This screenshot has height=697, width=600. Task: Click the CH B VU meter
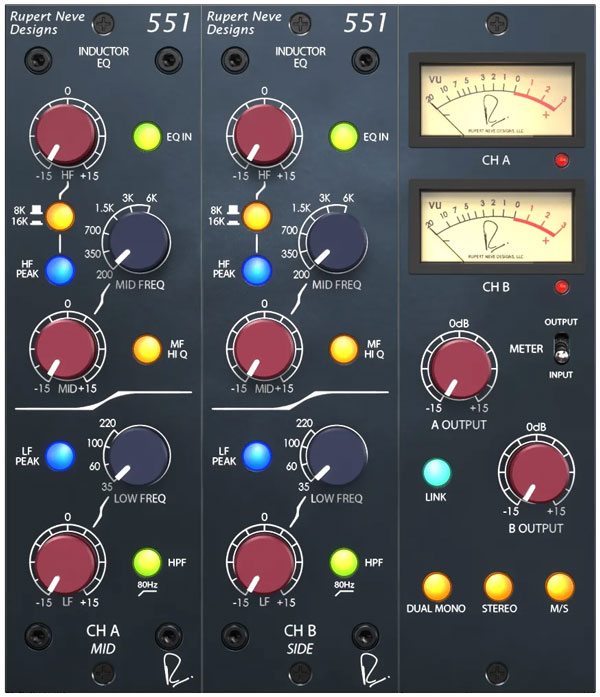pyautogui.click(x=496, y=227)
